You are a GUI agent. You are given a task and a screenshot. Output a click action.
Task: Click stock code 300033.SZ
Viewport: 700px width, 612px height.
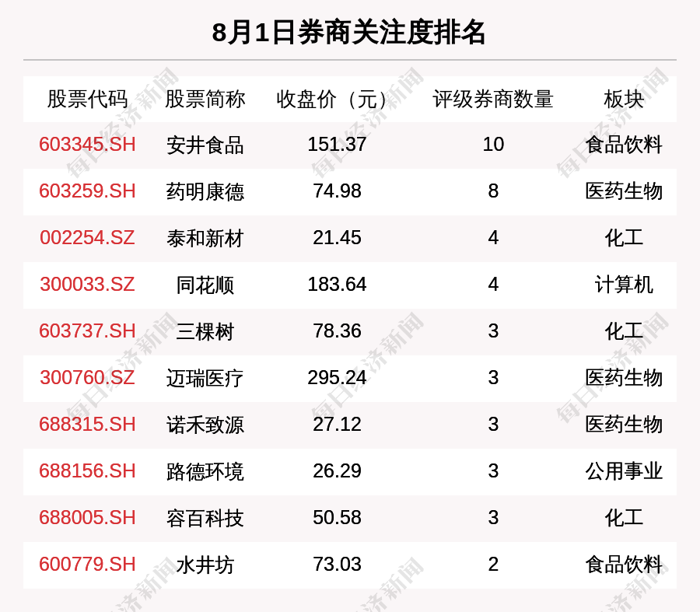87,285
